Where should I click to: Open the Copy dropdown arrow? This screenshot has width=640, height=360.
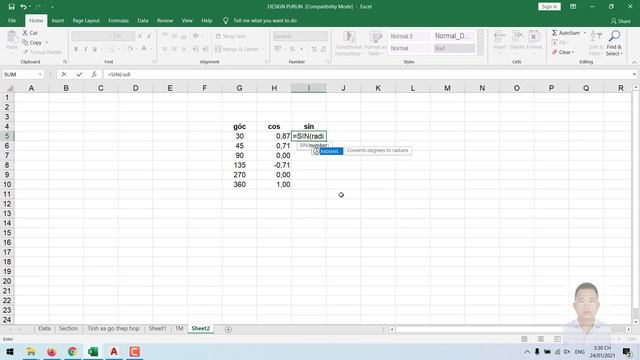(47, 42)
